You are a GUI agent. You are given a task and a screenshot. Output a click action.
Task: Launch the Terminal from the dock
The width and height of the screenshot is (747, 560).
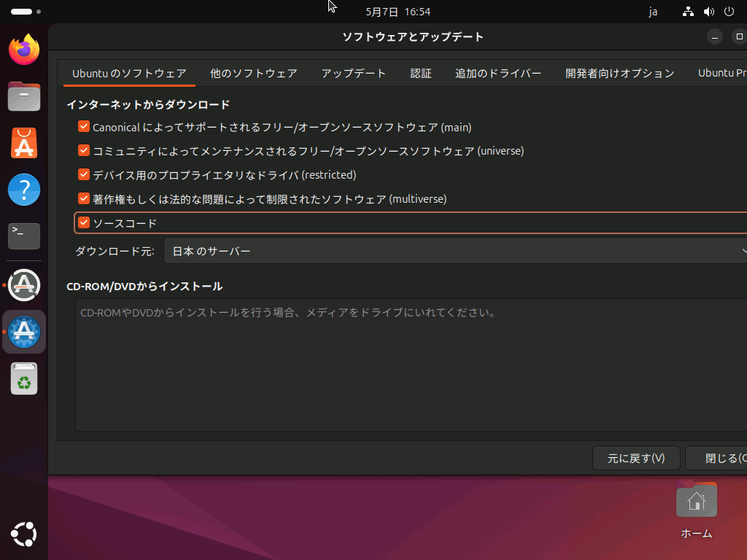(24, 236)
